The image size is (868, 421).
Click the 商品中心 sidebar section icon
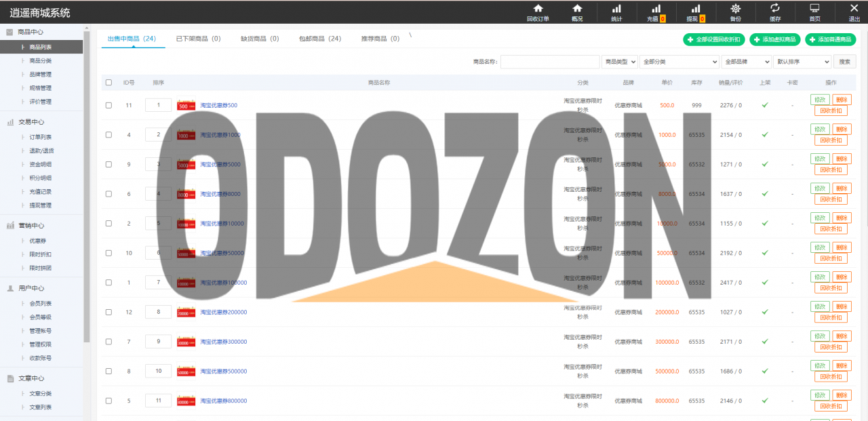(10, 32)
